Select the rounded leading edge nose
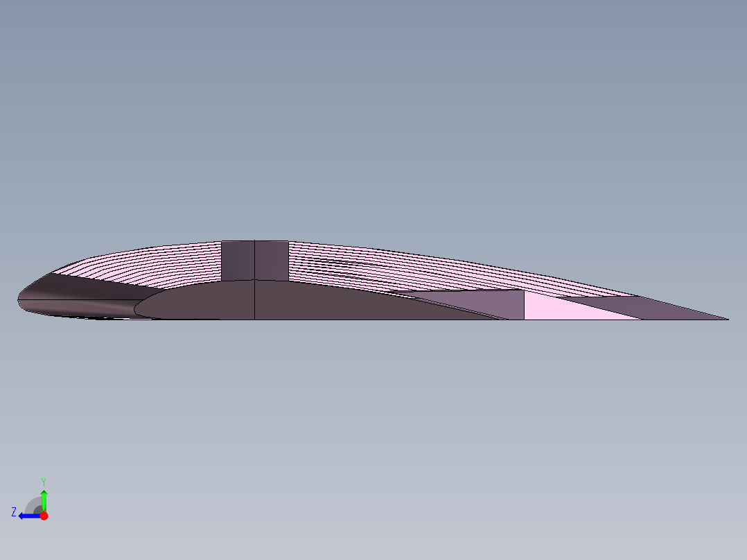 pyautogui.click(x=22, y=301)
